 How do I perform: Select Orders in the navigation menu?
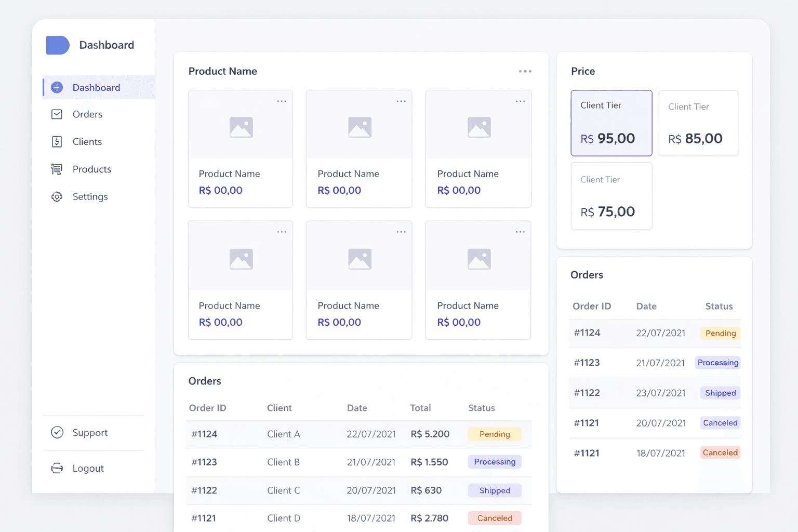click(87, 114)
